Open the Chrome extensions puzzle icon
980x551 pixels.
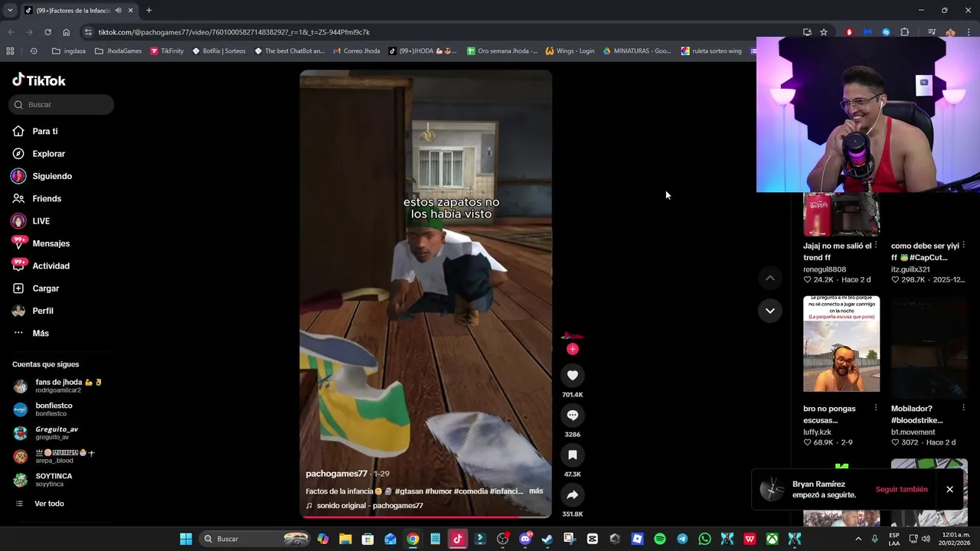(905, 32)
